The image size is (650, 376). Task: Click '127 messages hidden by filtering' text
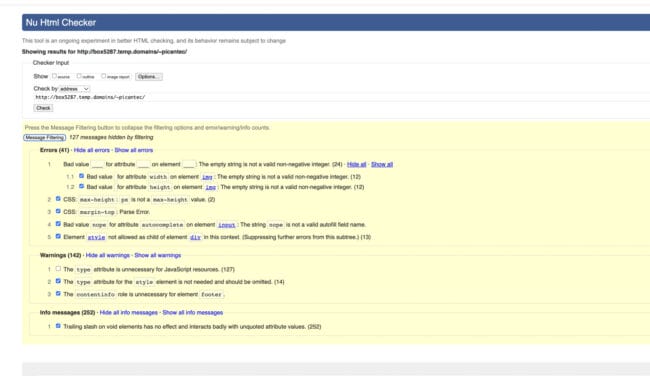[111, 137]
